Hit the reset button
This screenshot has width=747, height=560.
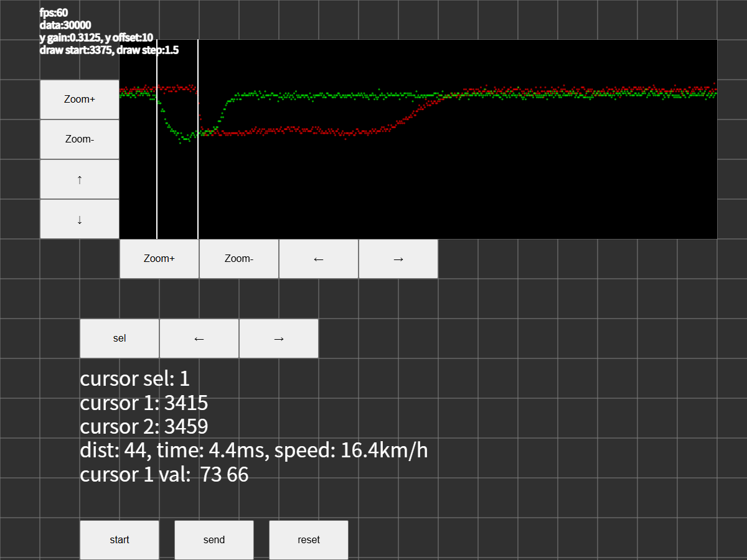point(309,539)
